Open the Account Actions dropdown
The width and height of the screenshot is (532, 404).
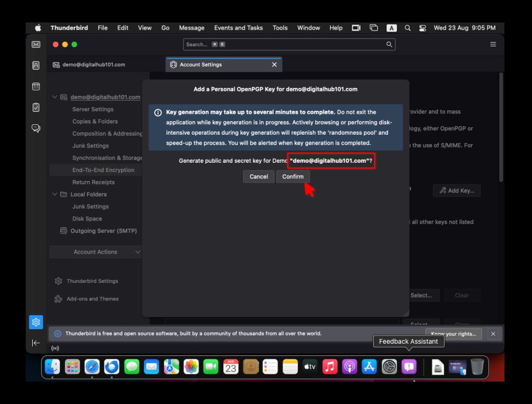click(x=96, y=252)
